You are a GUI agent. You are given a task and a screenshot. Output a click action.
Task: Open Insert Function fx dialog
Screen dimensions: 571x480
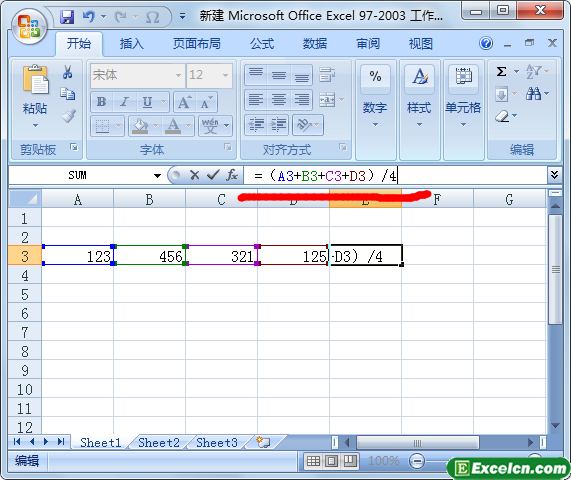coord(232,175)
